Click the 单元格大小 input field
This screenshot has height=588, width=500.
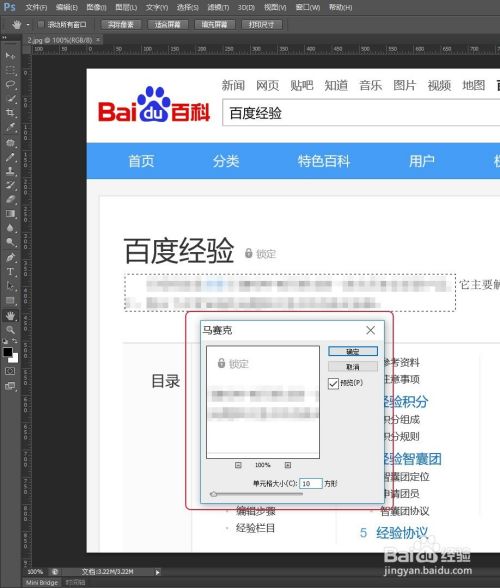point(311,483)
